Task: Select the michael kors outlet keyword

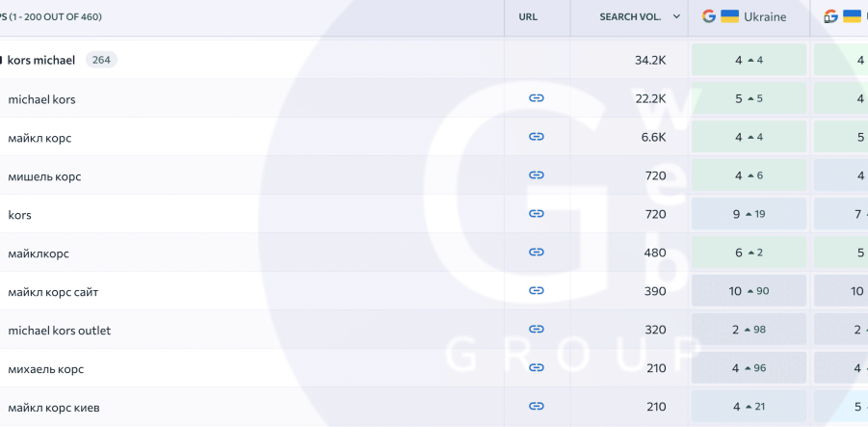Action: pos(59,330)
